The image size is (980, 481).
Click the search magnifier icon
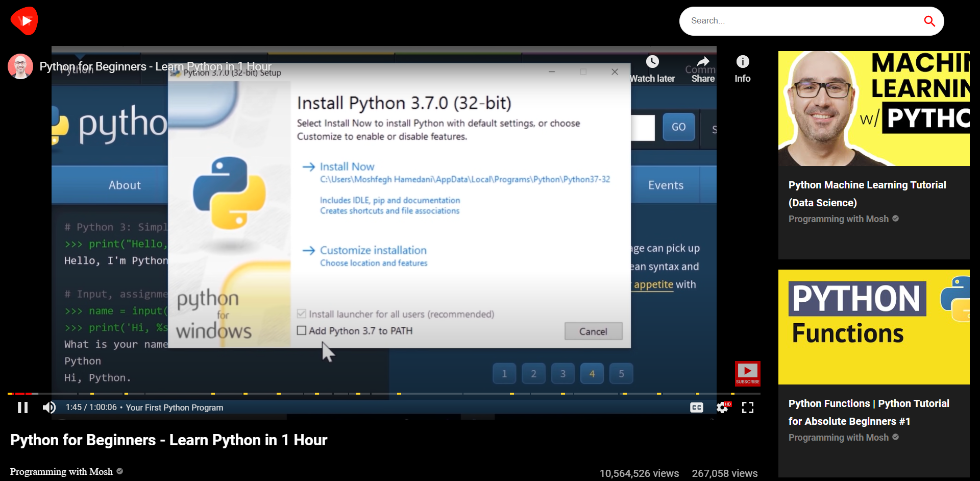pos(930,21)
